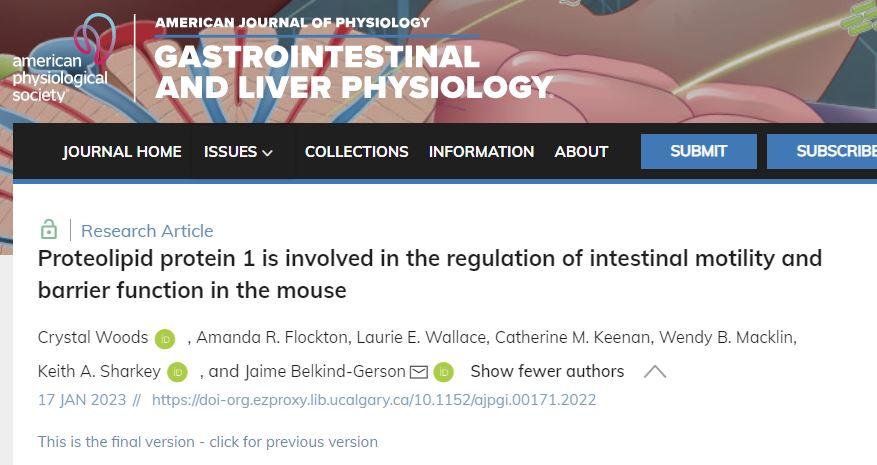Screen dimensions: 877x465
Task: Go to Journal Home
Action: tap(122, 152)
